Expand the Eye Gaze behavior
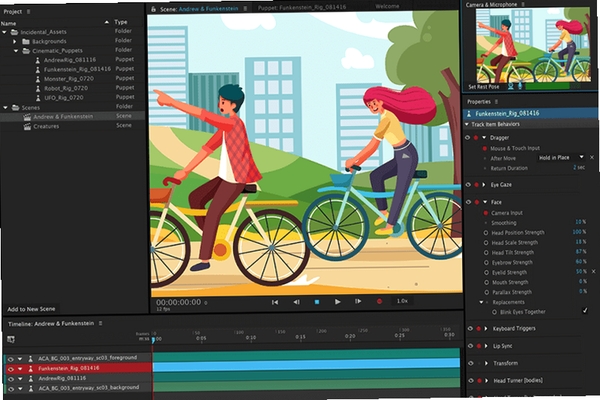Image resolution: width=600 pixels, height=400 pixels. pyautogui.click(x=484, y=184)
